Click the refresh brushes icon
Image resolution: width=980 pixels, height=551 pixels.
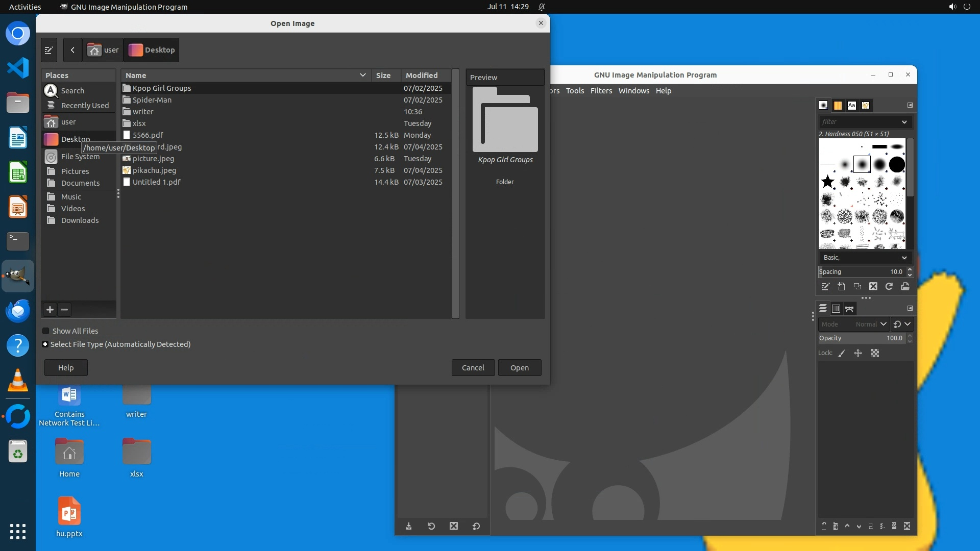889,287
